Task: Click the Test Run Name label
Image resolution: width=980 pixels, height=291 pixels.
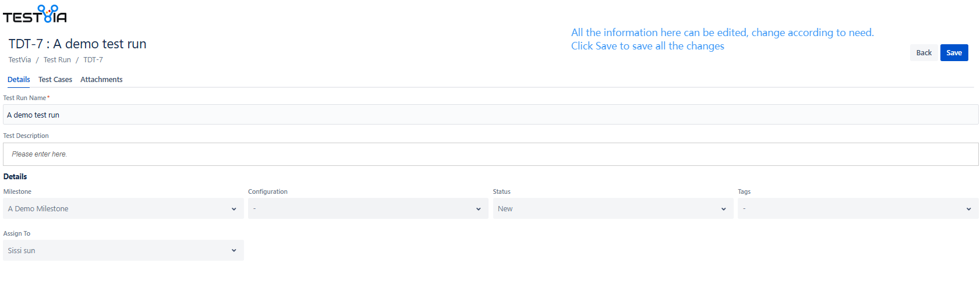Action: tap(25, 98)
